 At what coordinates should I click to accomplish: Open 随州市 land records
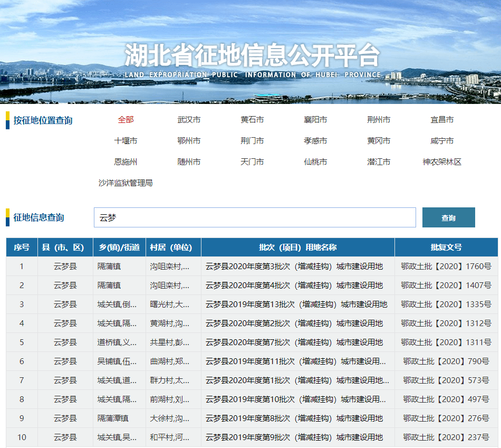point(189,162)
